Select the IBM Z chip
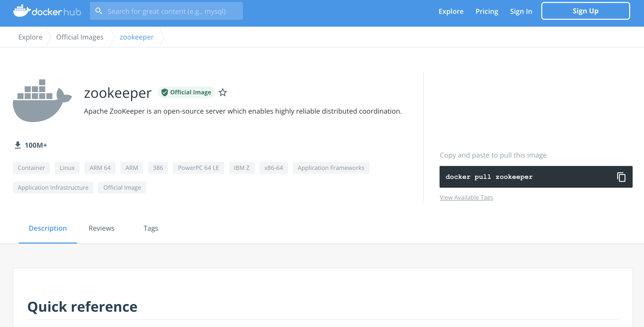The height and width of the screenshot is (327, 644). tap(241, 168)
